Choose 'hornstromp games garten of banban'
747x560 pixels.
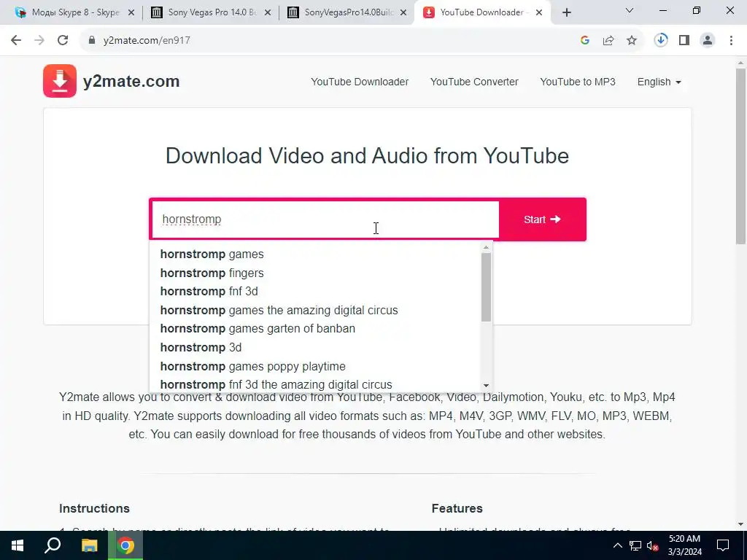click(x=316, y=329)
